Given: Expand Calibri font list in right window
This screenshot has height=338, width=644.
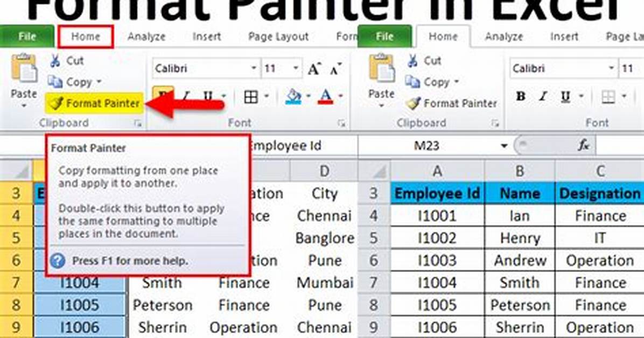Looking at the screenshot, I should (611, 68).
